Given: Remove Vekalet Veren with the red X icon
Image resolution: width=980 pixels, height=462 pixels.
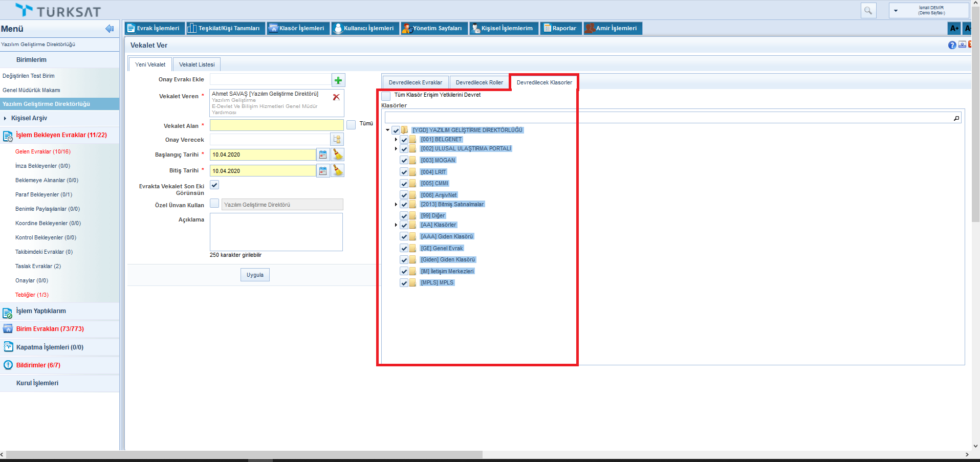Looking at the screenshot, I should click(x=336, y=97).
